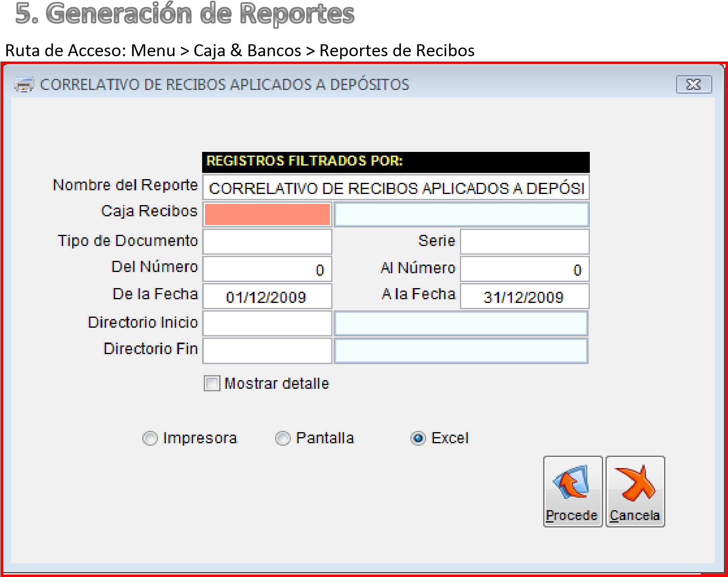Click the printer icon in title bar
The height and width of the screenshot is (577, 728).
(x=24, y=85)
